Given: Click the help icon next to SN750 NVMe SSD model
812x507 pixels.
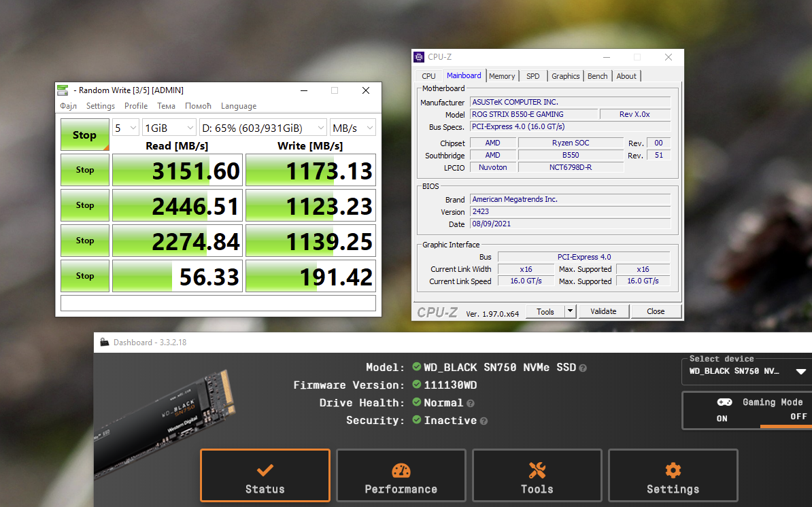Looking at the screenshot, I should click(x=583, y=368).
